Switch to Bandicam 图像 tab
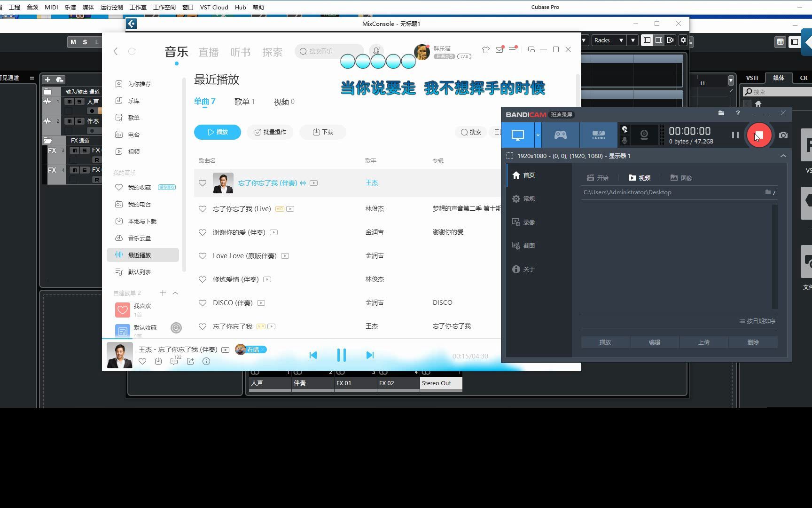 681,178
